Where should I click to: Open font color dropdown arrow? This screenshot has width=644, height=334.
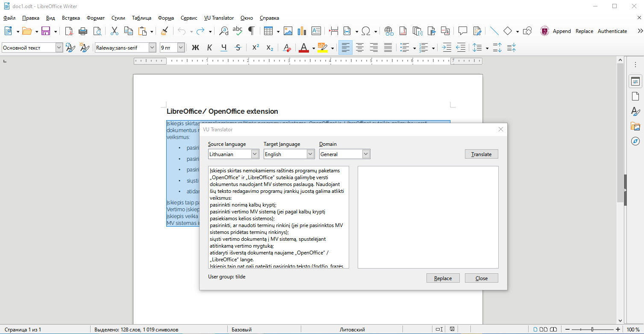[x=313, y=48]
